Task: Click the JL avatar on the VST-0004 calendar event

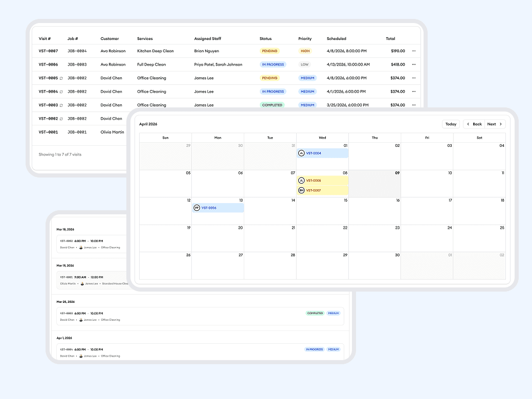Action: 301,152
